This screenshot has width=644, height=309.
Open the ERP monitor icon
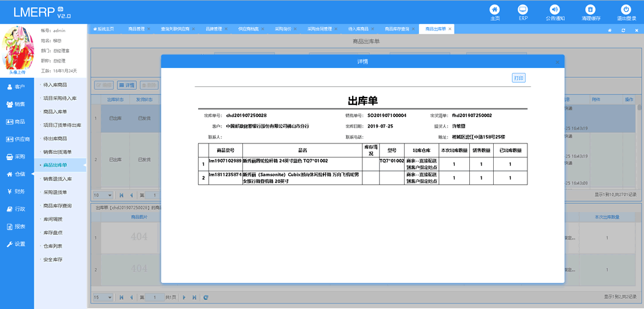coord(523,9)
